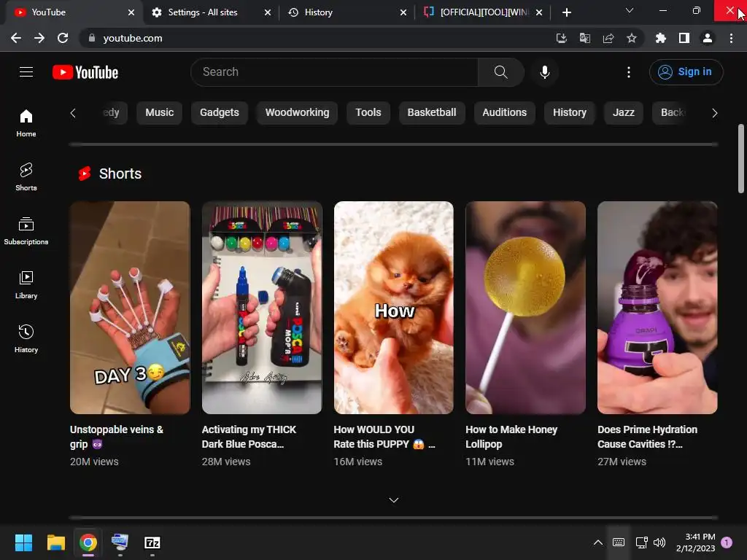Go forward in the browser
Screen dimensions: 747x560
[x=39, y=38]
